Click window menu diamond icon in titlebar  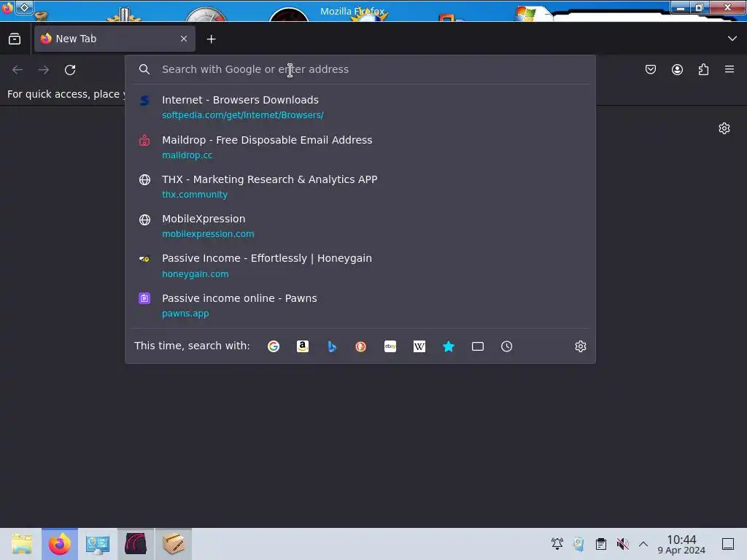click(x=24, y=7)
